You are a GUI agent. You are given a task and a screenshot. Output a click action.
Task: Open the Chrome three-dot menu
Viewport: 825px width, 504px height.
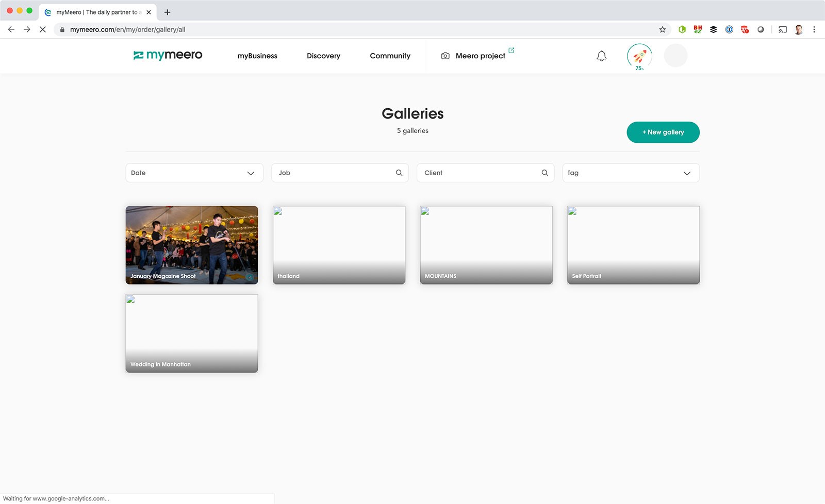coord(814,29)
